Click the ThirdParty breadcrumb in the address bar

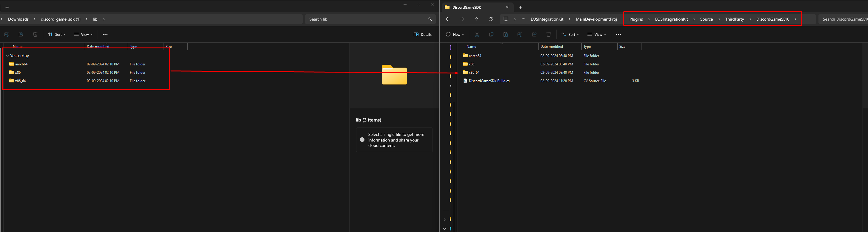pyautogui.click(x=734, y=19)
